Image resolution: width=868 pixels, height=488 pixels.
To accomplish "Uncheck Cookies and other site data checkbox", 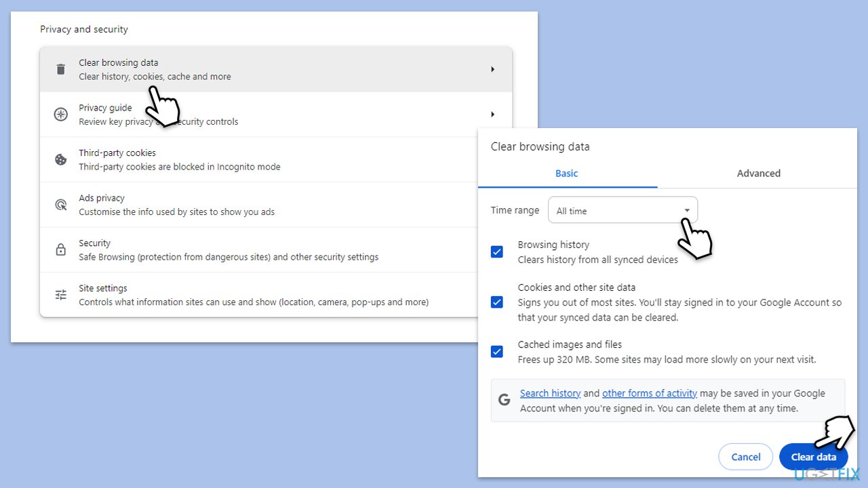I will [x=497, y=302].
